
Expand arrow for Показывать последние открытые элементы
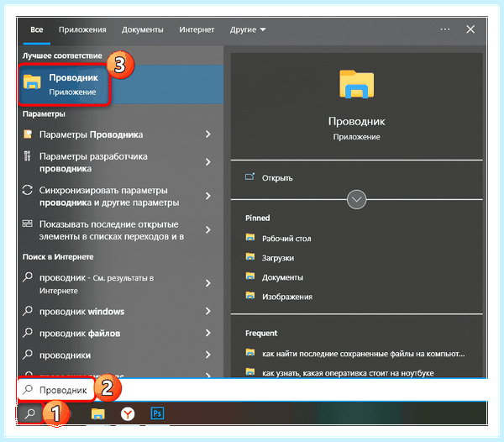208,230
